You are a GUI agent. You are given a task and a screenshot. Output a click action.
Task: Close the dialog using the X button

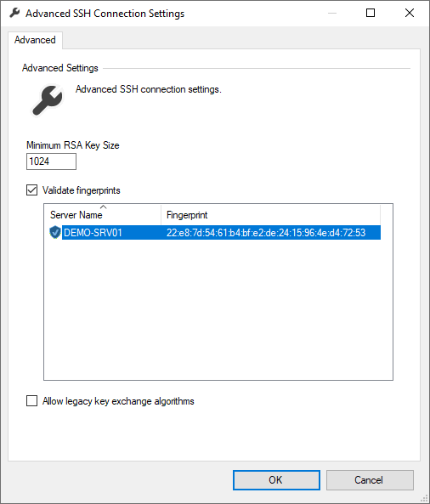click(410, 14)
